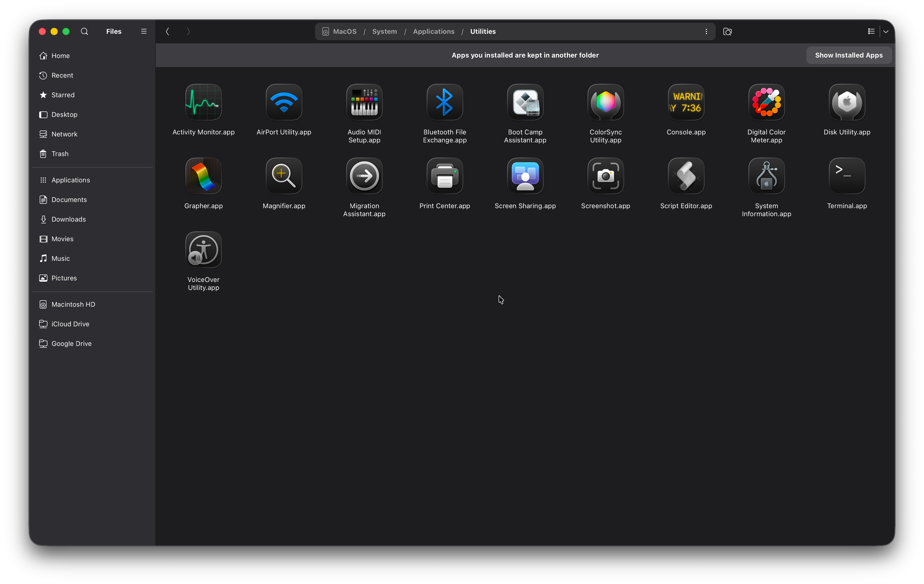This screenshot has height=584, width=924.
Task: Select Terminal.app icon
Action: (847, 176)
